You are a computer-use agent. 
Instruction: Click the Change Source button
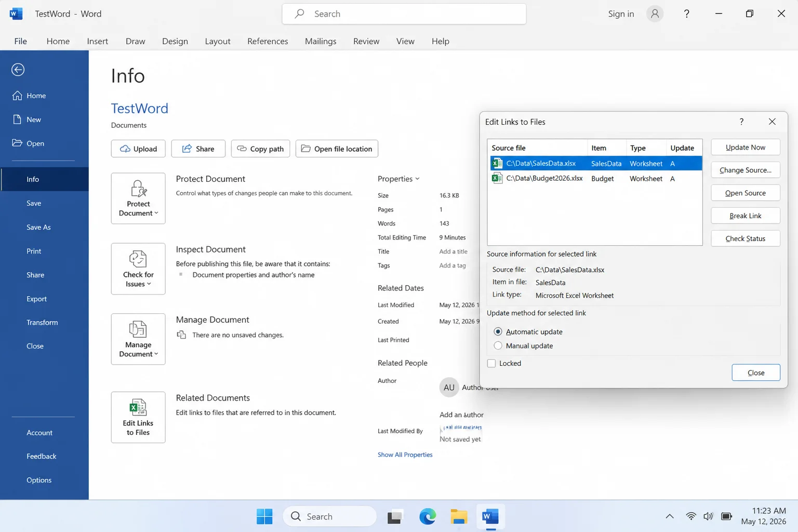click(x=746, y=170)
